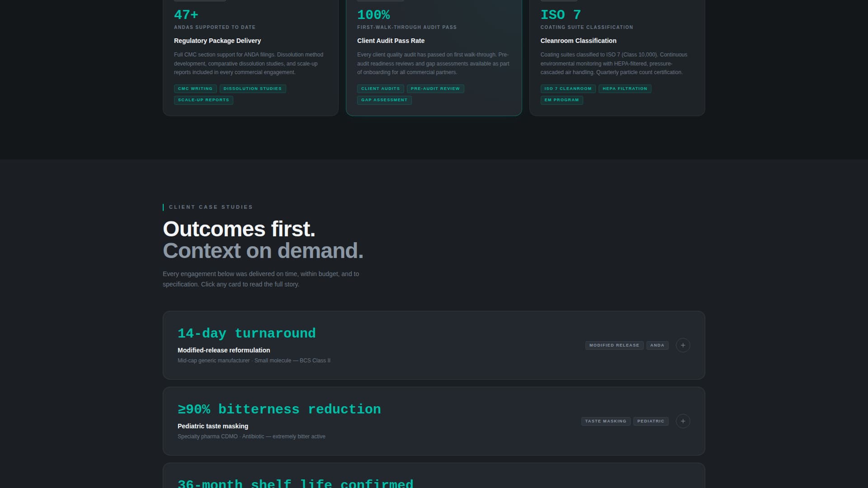Click the Cleanroom Classification card heading
Image resolution: width=868 pixels, height=488 pixels.
578,41
